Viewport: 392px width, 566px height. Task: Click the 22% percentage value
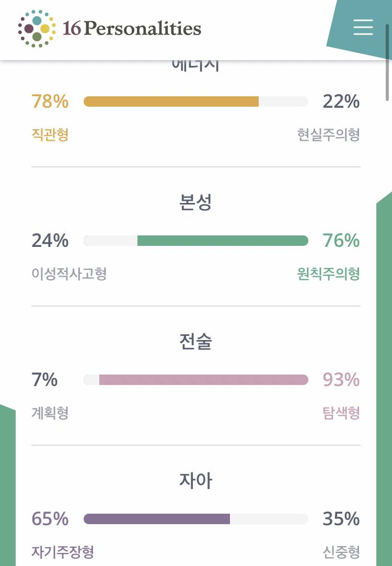[x=342, y=101]
